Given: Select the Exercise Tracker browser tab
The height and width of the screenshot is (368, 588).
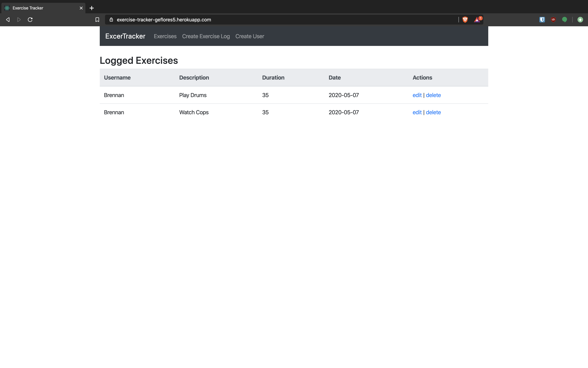Looking at the screenshot, I should click(44, 8).
